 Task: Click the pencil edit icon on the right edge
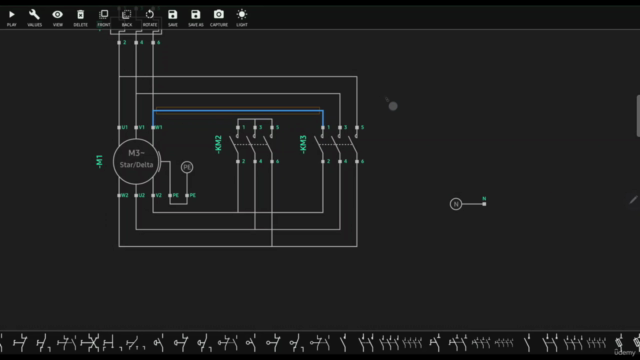633,200
